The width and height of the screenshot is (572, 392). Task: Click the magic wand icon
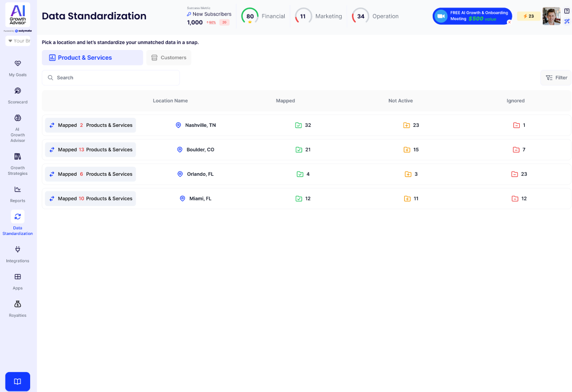pyautogui.click(x=567, y=22)
